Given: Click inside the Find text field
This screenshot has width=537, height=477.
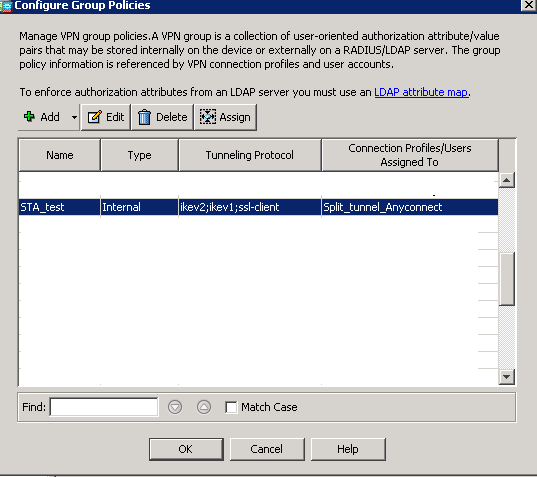Looking at the screenshot, I should (104, 407).
